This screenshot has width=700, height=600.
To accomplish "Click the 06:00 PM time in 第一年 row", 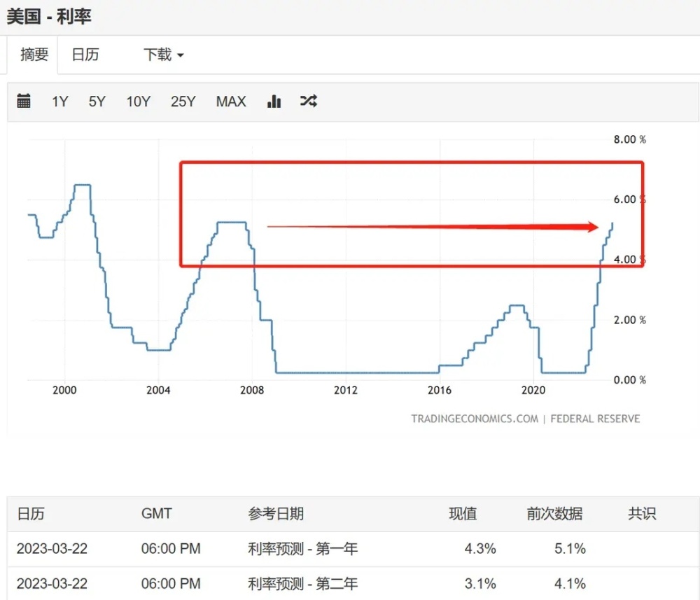I will (171, 548).
